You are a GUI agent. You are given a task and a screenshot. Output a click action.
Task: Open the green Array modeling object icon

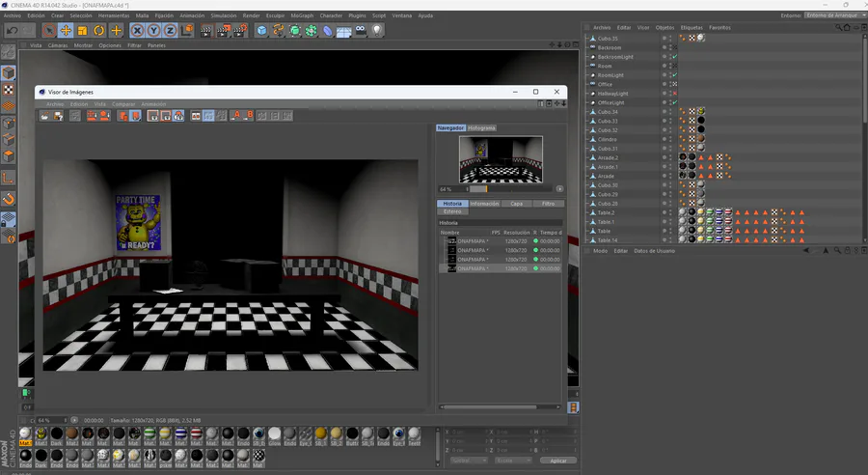[312, 31]
